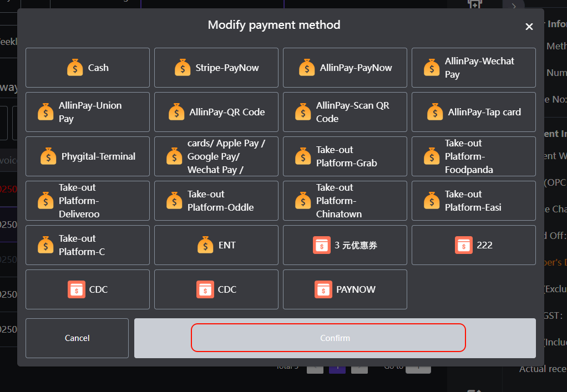Click the coupon icon beside PAYNOW
Viewport: 567px width, 392px height.
[323, 289]
